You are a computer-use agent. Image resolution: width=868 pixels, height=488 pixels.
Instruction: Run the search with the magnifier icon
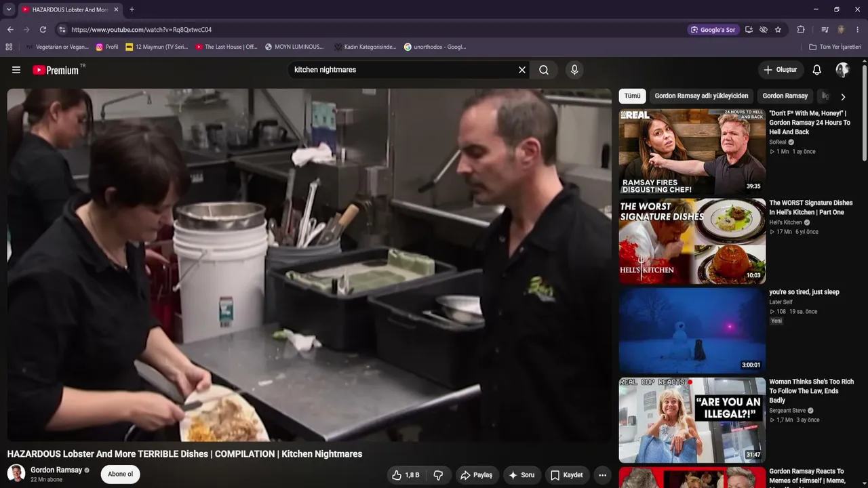pos(544,70)
